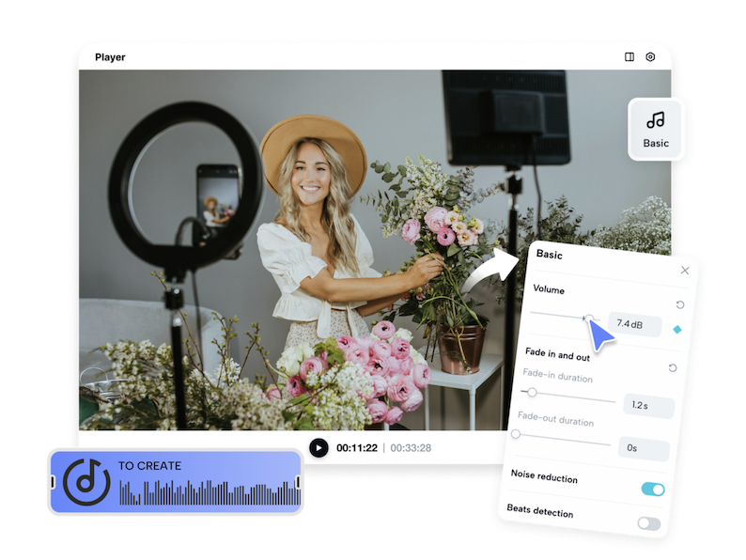
Task: Click the Beats detection label
Action: pos(540,510)
